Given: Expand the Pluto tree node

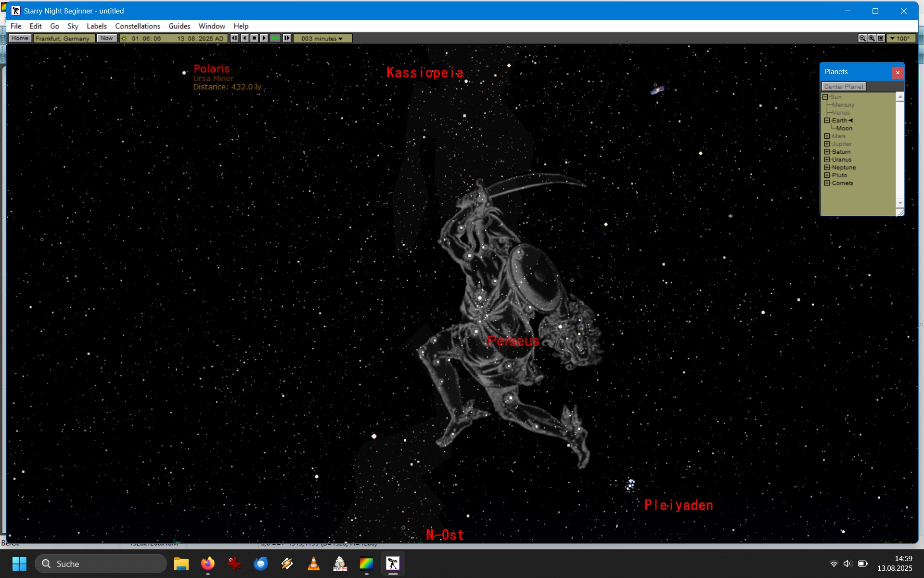Looking at the screenshot, I should click(x=827, y=175).
